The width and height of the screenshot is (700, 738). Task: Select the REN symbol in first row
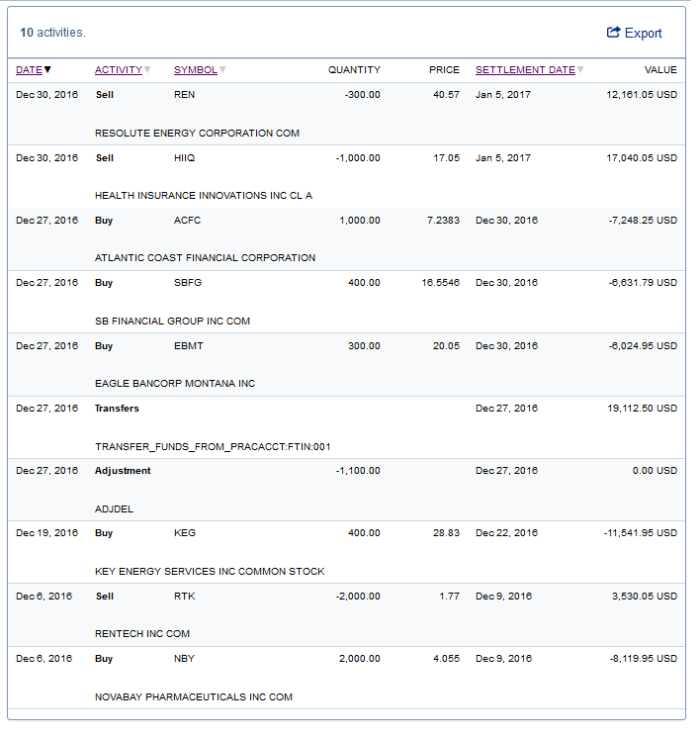pyautogui.click(x=184, y=95)
